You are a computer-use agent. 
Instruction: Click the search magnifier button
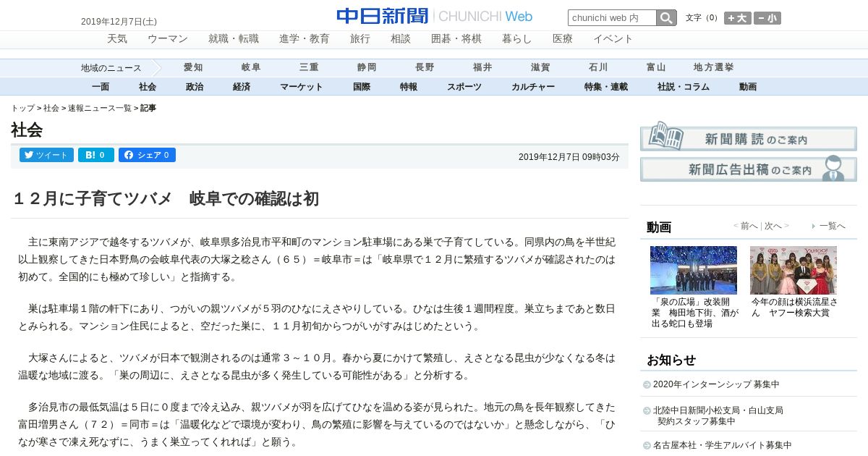tap(666, 18)
